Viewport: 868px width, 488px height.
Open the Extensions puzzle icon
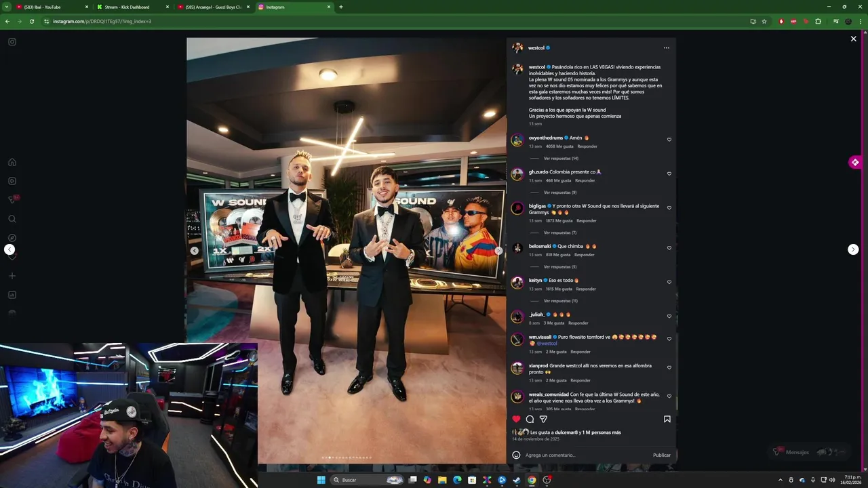tap(818, 21)
